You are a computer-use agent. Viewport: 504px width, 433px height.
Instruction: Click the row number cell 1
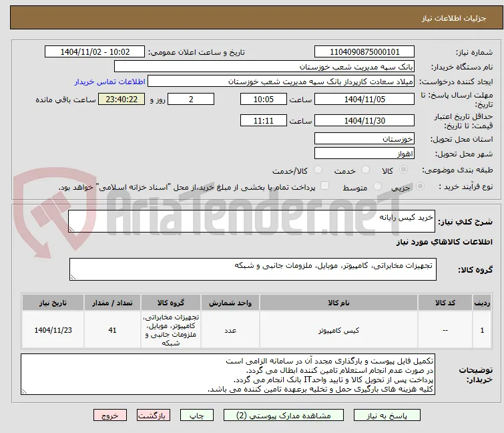(482, 330)
